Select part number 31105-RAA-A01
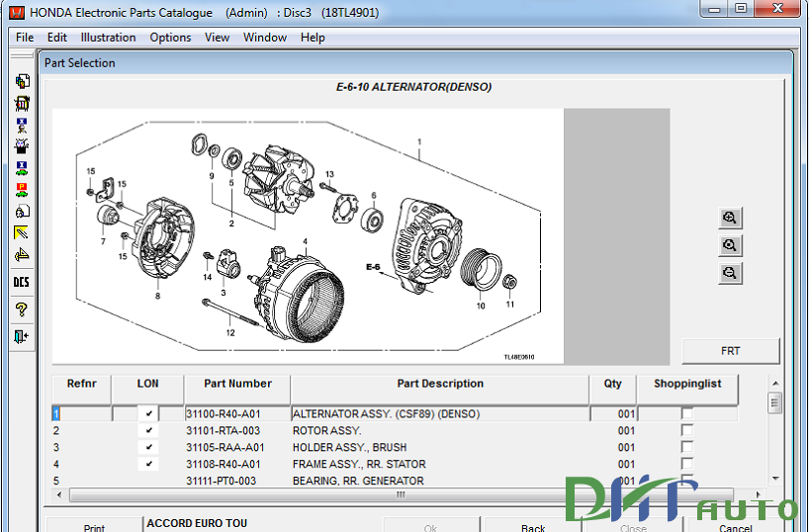 225,447
